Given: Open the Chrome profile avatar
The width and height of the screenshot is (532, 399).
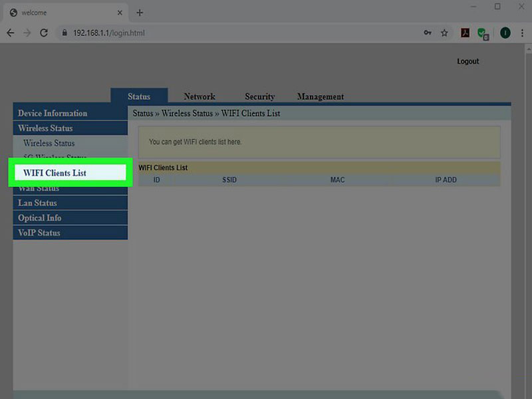Looking at the screenshot, I should coord(505,33).
